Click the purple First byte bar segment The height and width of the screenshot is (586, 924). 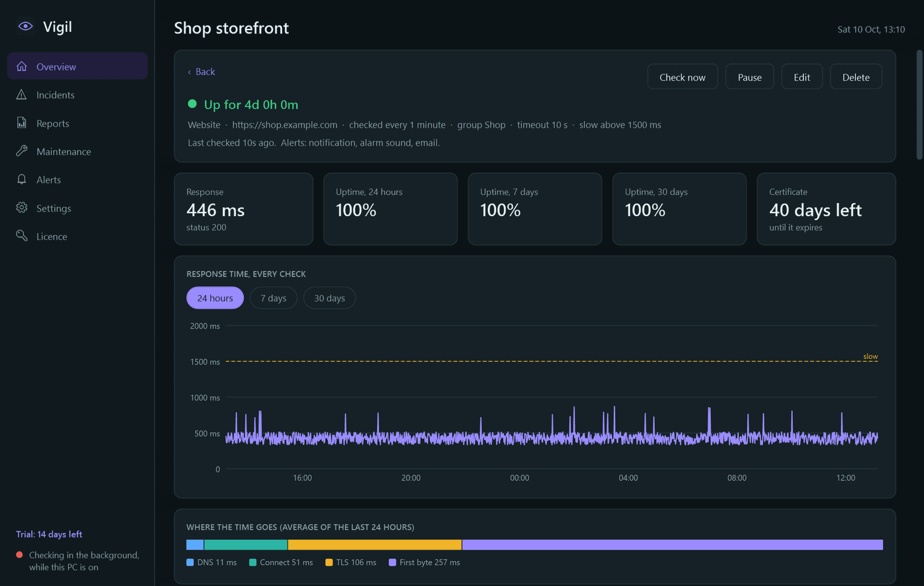tap(673, 544)
